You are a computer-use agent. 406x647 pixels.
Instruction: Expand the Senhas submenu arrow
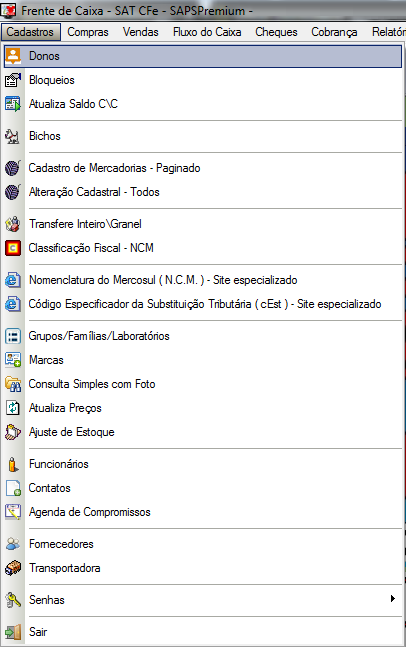393,599
